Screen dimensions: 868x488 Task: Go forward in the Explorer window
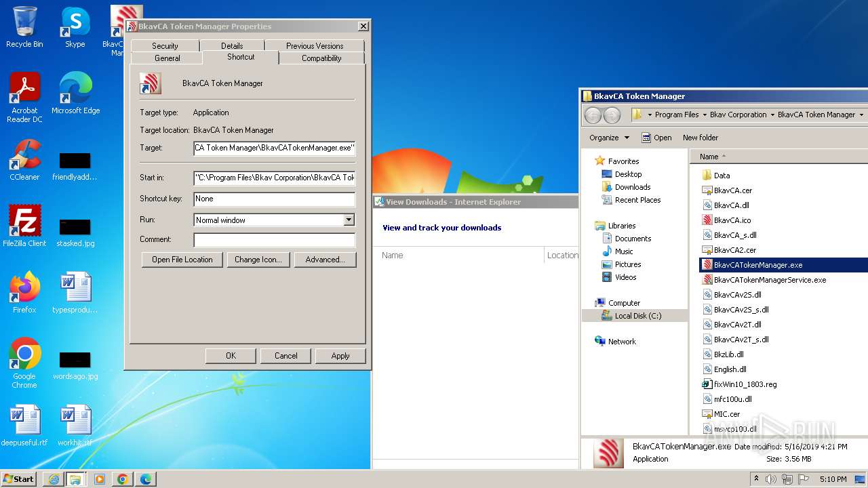coord(612,115)
